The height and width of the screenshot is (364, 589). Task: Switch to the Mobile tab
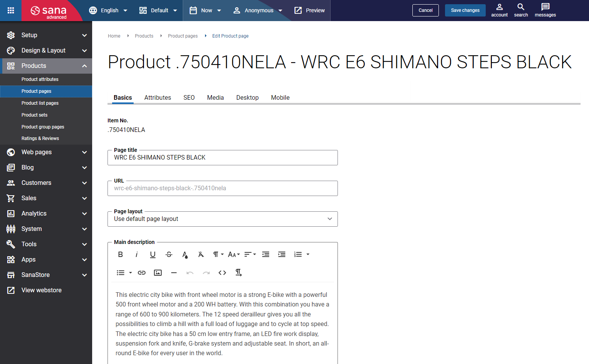pos(280,97)
